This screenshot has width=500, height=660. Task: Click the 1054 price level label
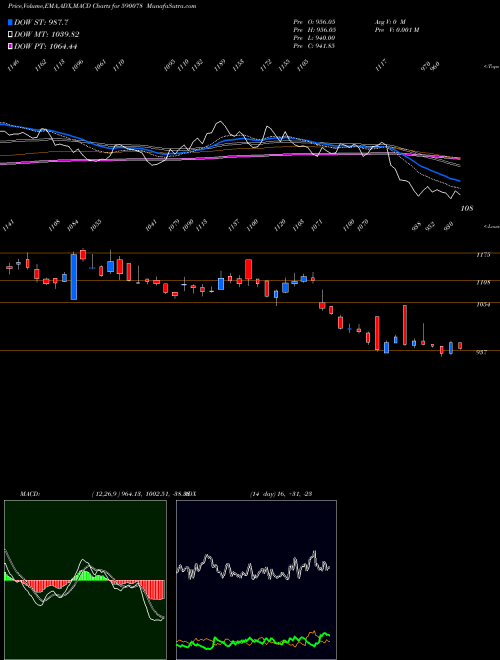(483, 305)
